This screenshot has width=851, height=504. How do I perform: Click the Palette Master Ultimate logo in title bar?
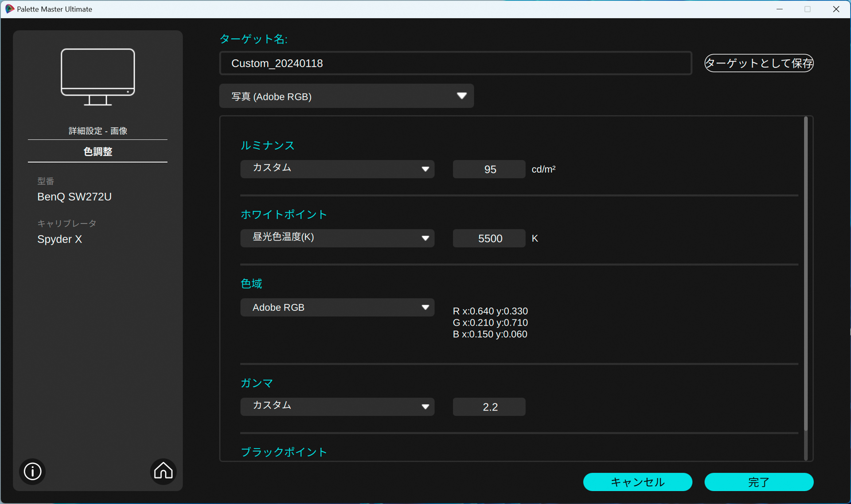click(x=9, y=9)
